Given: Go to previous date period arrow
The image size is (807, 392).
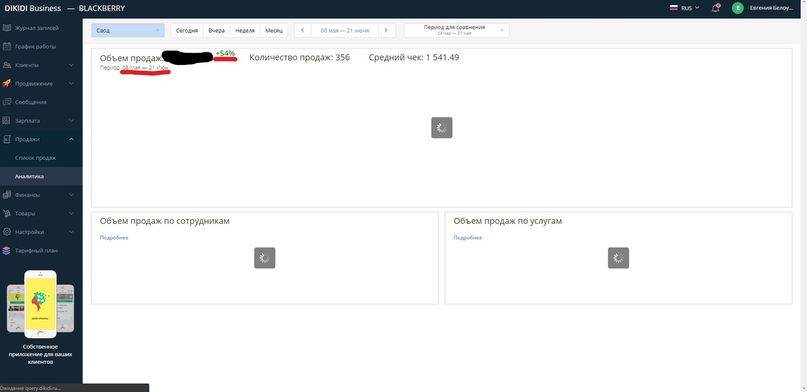Looking at the screenshot, I should [x=303, y=30].
